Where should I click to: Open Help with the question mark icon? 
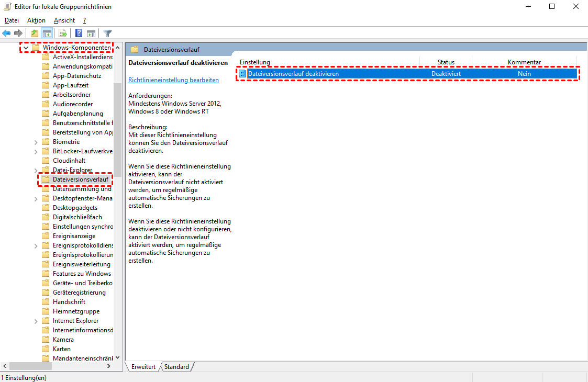coord(79,33)
